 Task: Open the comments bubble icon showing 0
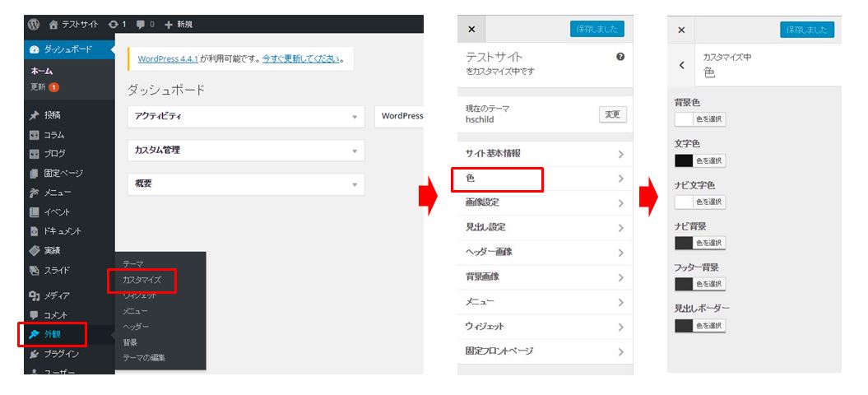coord(146,25)
